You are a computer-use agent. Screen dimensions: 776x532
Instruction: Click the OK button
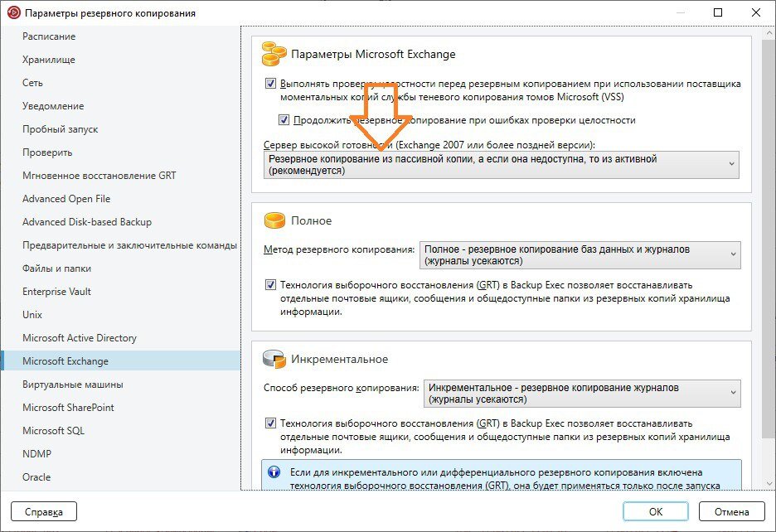tap(655, 511)
